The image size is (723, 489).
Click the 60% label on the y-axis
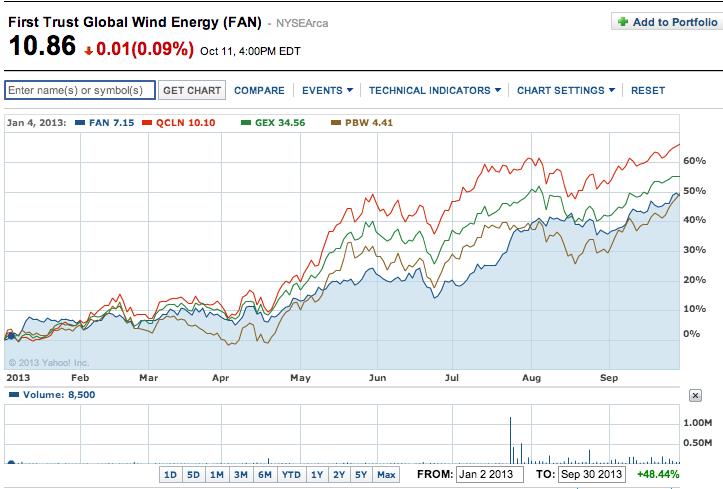pos(694,161)
